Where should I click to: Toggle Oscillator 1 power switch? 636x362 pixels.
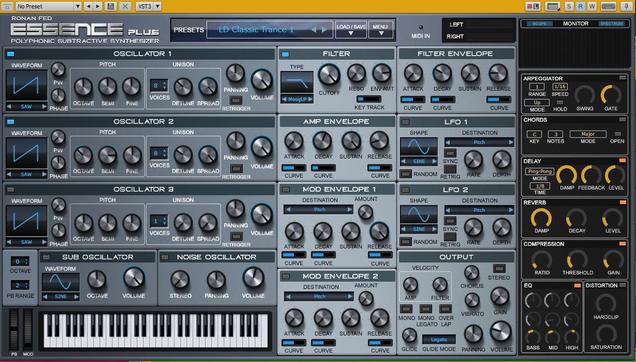click(11, 54)
